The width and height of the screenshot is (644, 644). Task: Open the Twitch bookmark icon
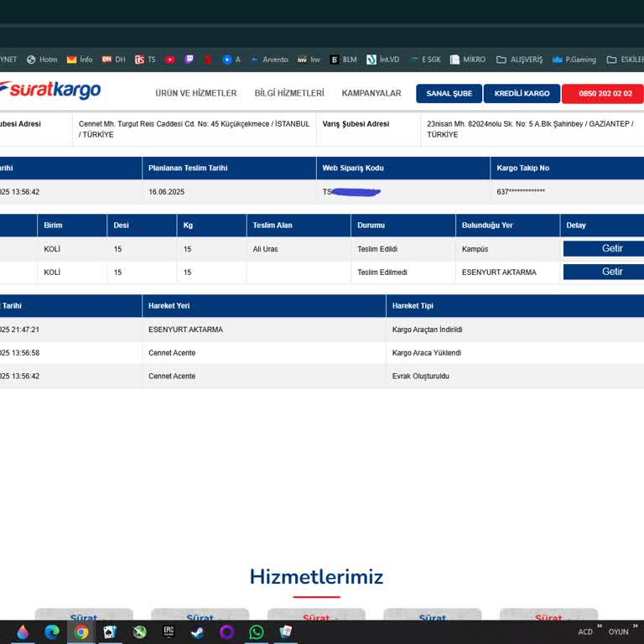[x=190, y=60]
